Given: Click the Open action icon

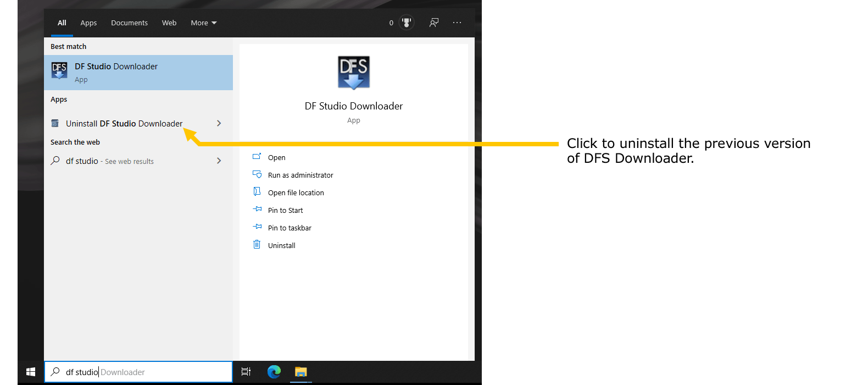Looking at the screenshot, I should [257, 156].
